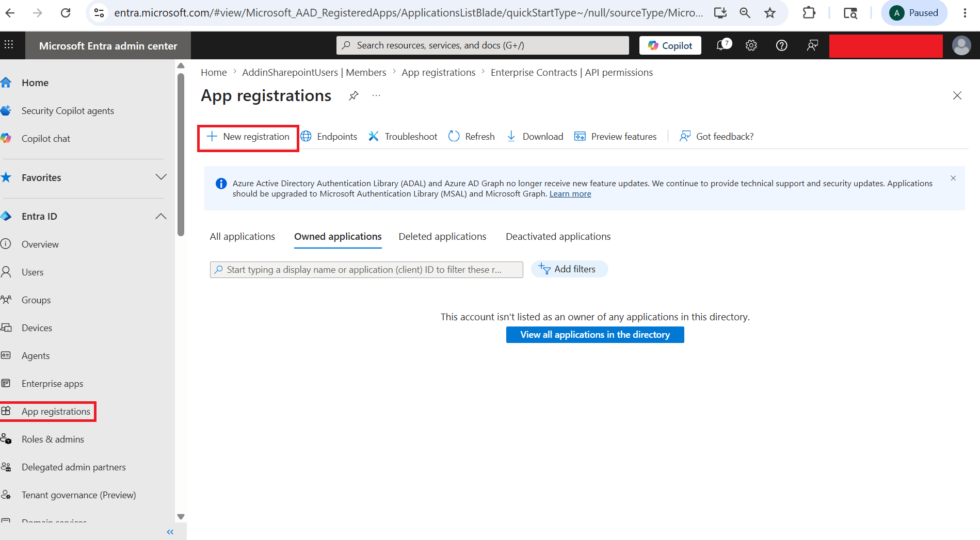Open Overview under Entra ID

coord(40,244)
